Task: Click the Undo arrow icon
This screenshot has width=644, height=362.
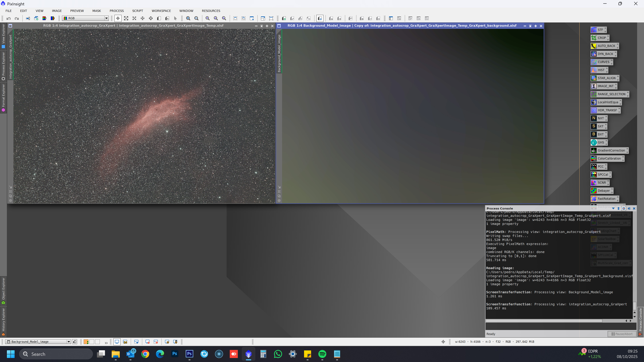Action: pos(9,18)
